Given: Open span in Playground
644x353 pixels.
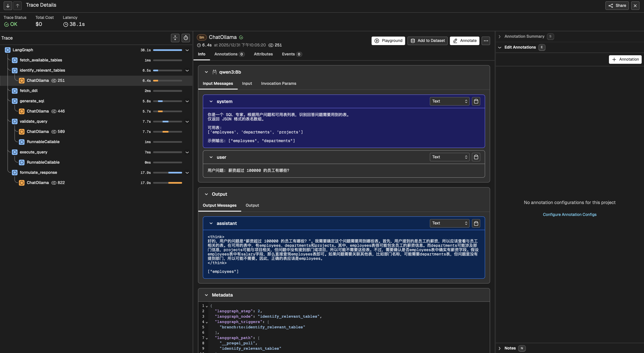Looking at the screenshot, I should pos(388,41).
